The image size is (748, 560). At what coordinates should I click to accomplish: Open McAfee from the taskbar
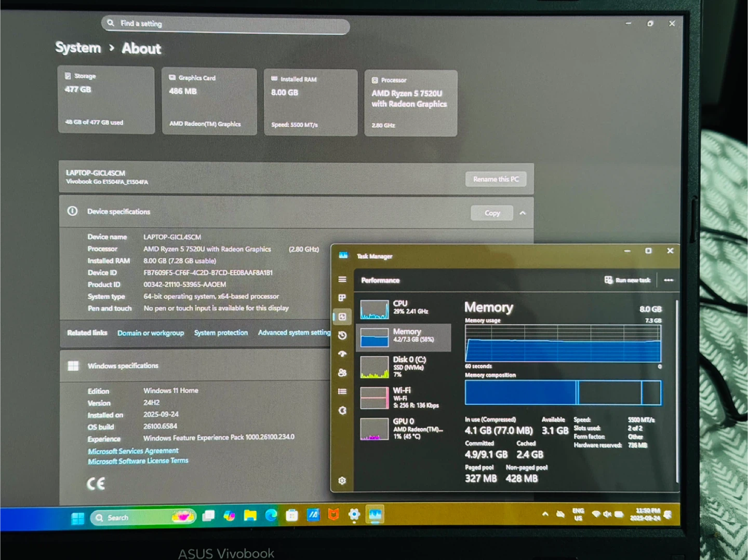(x=333, y=514)
